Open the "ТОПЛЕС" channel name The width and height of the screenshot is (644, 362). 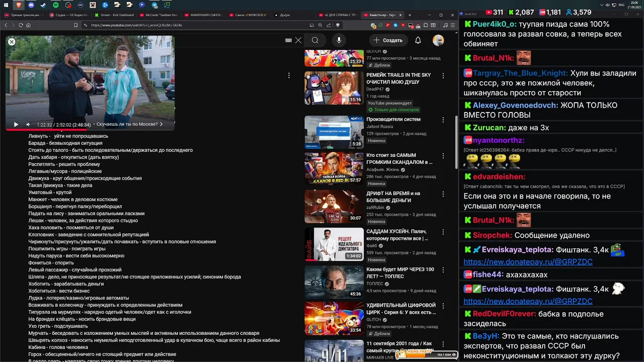(375, 284)
